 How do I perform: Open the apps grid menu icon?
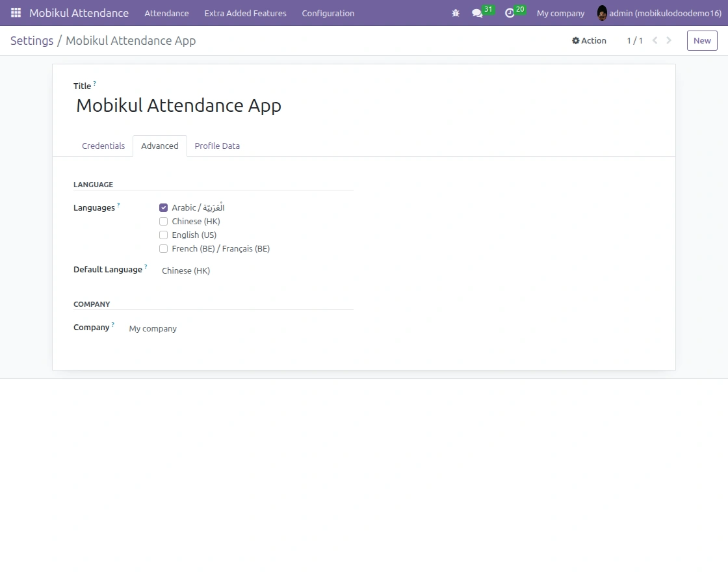coord(16,12)
